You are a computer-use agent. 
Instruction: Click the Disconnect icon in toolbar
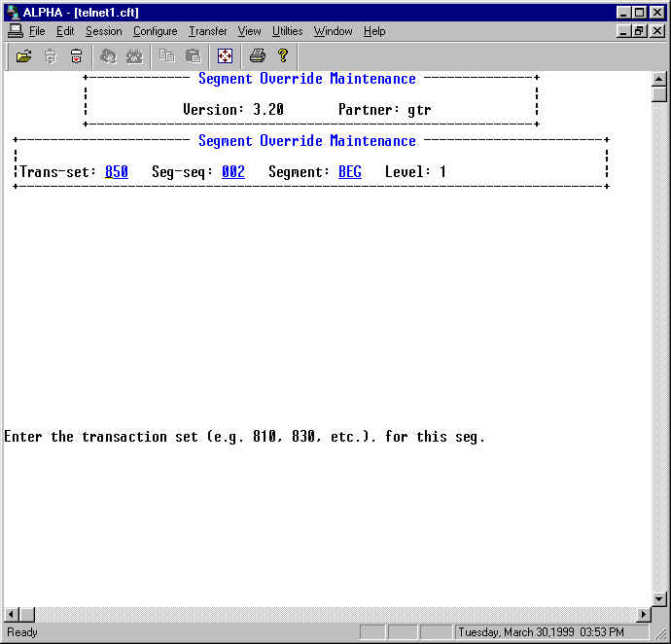pyautogui.click(x=134, y=56)
